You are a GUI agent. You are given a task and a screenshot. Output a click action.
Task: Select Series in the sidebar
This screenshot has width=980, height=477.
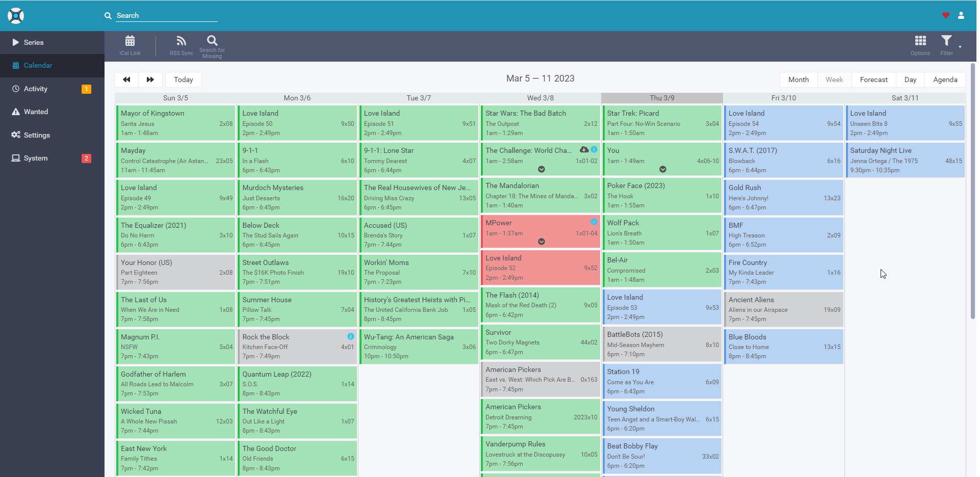[x=33, y=42]
